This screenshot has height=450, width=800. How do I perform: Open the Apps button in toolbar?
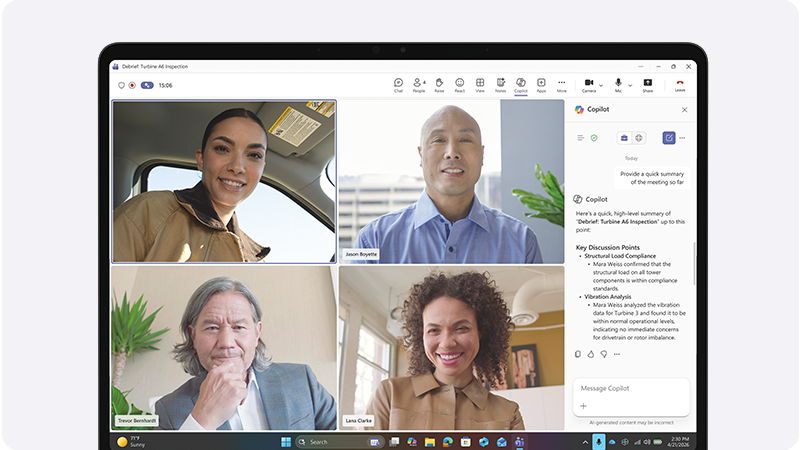pyautogui.click(x=541, y=85)
